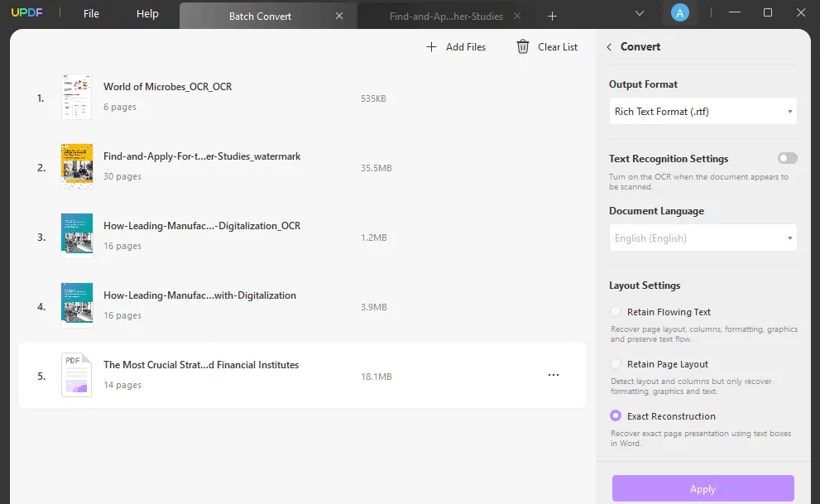Open the Help menu
This screenshot has width=820, height=504.
[x=147, y=14]
